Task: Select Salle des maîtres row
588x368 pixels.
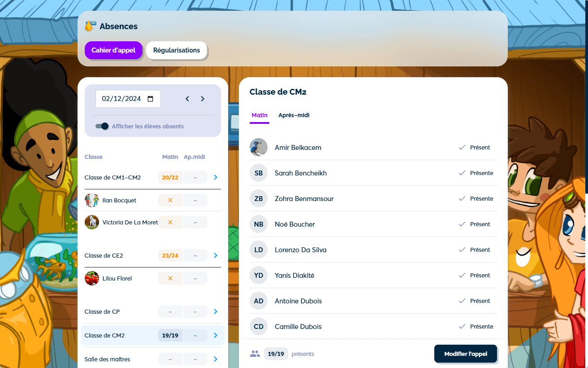Action: 108,359
